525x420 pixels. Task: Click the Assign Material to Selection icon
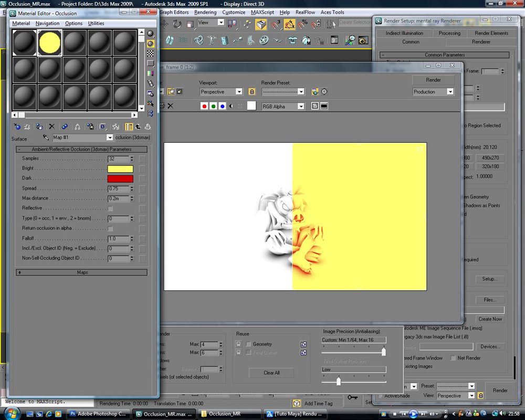[39, 127]
